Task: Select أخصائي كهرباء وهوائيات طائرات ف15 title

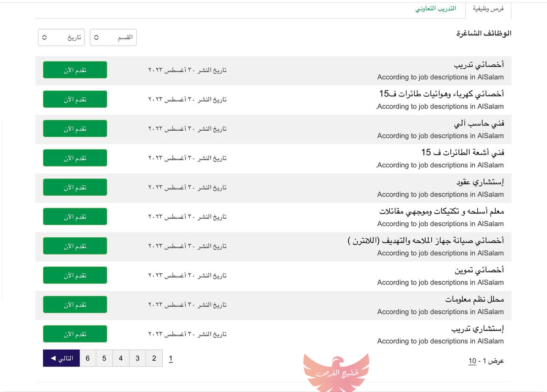Action: (441, 94)
